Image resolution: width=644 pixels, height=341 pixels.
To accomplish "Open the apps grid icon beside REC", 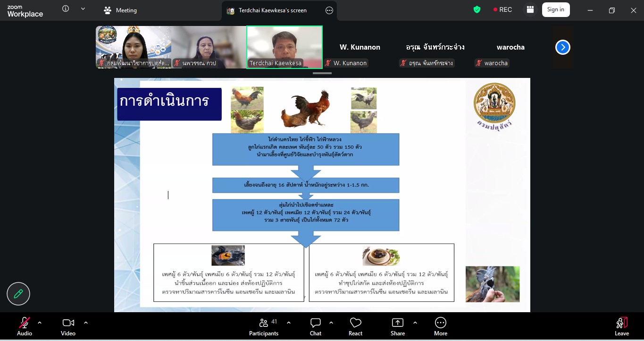I will pyautogui.click(x=530, y=9).
